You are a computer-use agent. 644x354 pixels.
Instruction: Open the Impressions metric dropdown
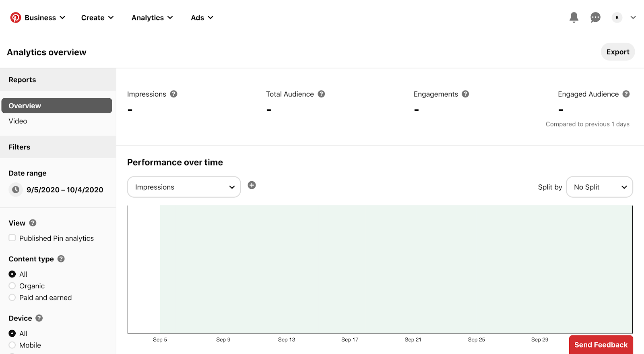tap(184, 187)
